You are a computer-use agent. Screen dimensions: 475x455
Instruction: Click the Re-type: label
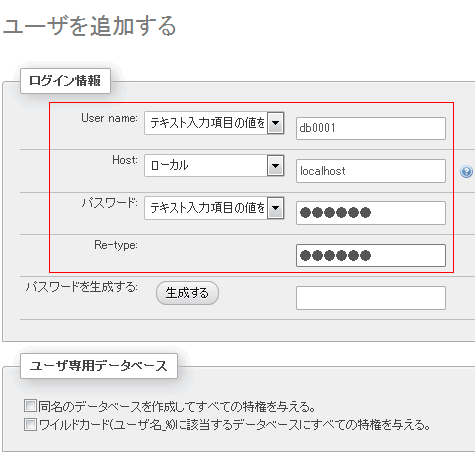click(x=116, y=245)
